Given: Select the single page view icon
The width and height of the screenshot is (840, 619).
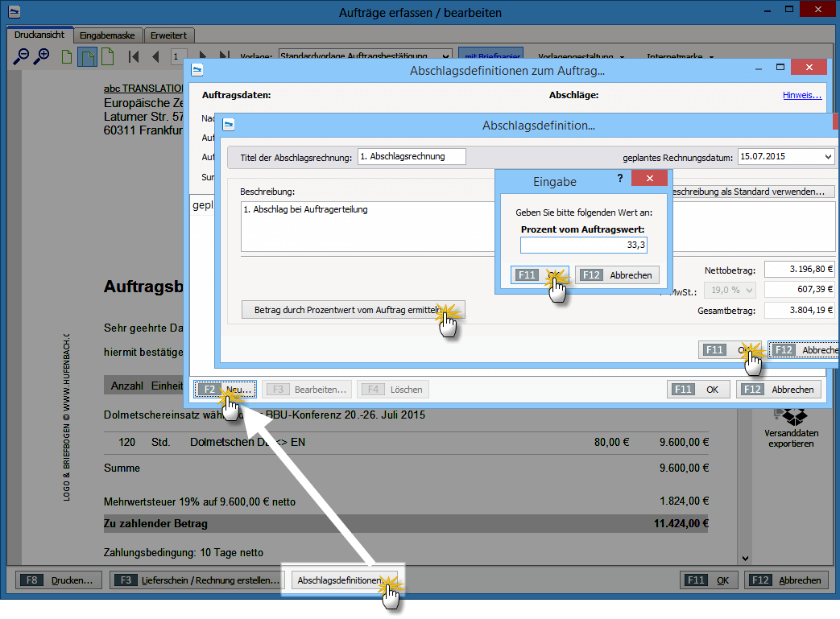Looking at the screenshot, I should [68, 56].
